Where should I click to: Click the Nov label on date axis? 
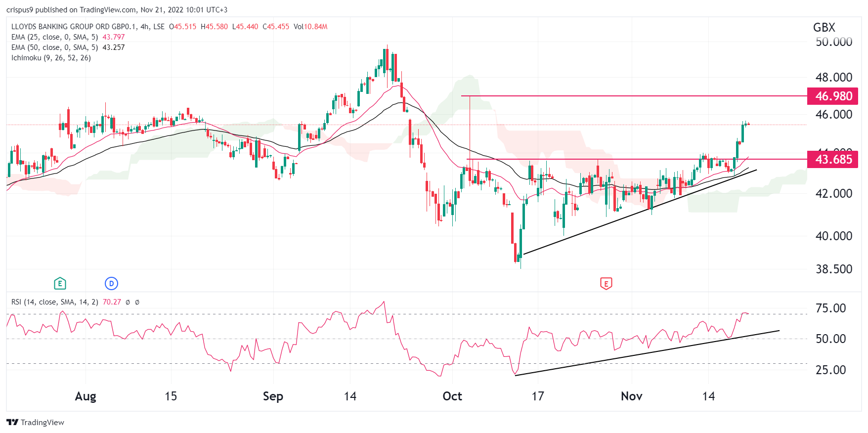[631, 396]
